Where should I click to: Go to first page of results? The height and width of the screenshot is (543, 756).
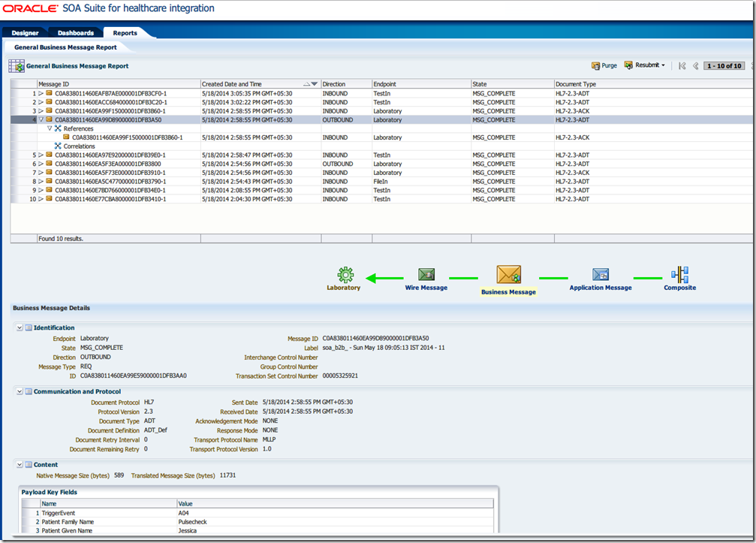pyautogui.click(x=682, y=66)
